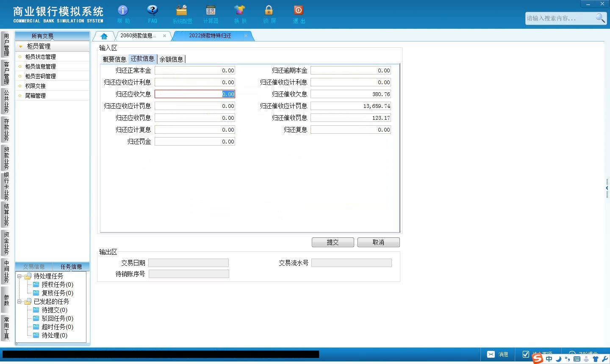The height and width of the screenshot is (364, 610).
Task: Click the 取消 cancel button
Action: pyautogui.click(x=379, y=242)
